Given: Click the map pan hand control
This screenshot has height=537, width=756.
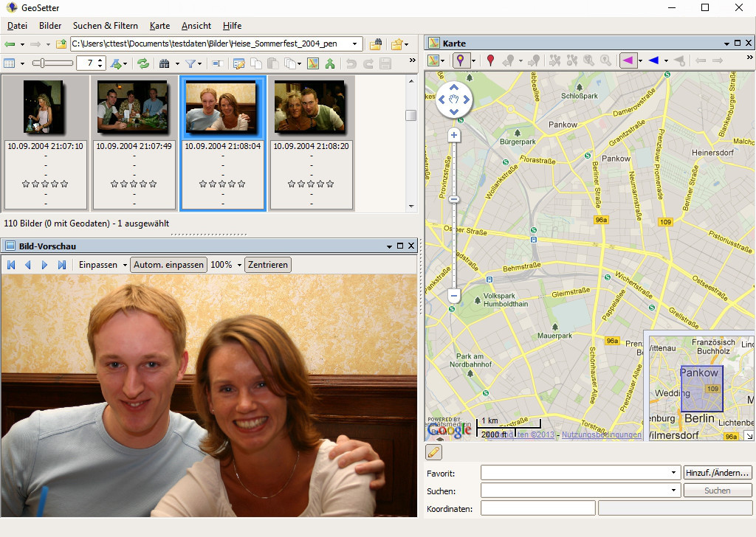Looking at the screenshot, I should [x=454, y=100].
